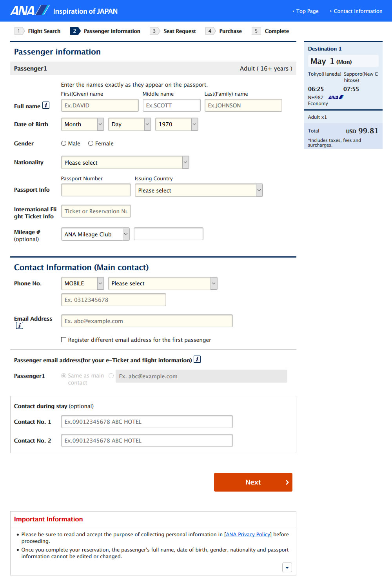Screen dimensions: 392x588
Task: Click the step 1 Flight Search number icon
Action: coord(18,31)
